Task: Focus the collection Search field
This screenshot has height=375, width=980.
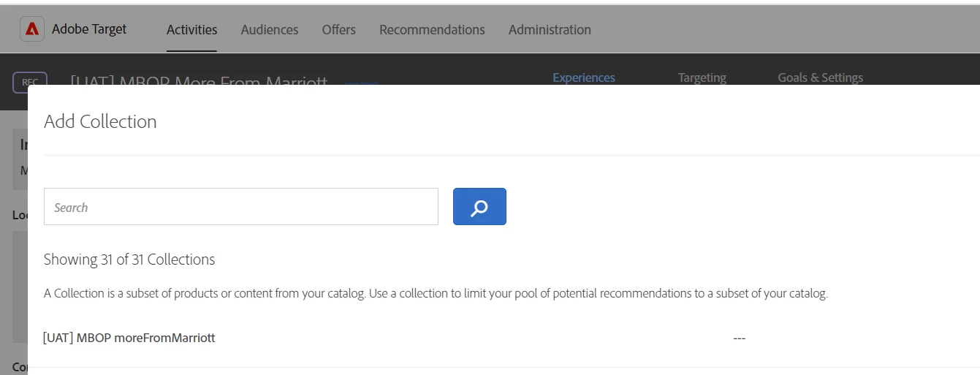Action: [241, 207]
